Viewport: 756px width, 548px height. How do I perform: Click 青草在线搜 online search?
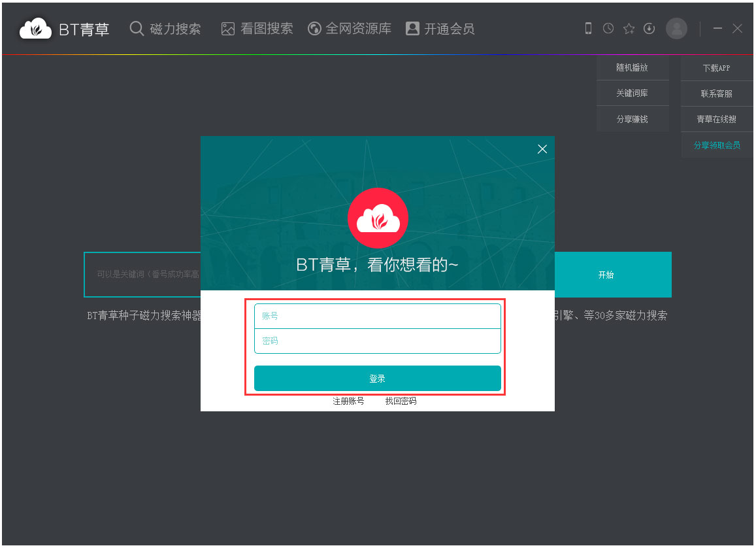point(716,119)
